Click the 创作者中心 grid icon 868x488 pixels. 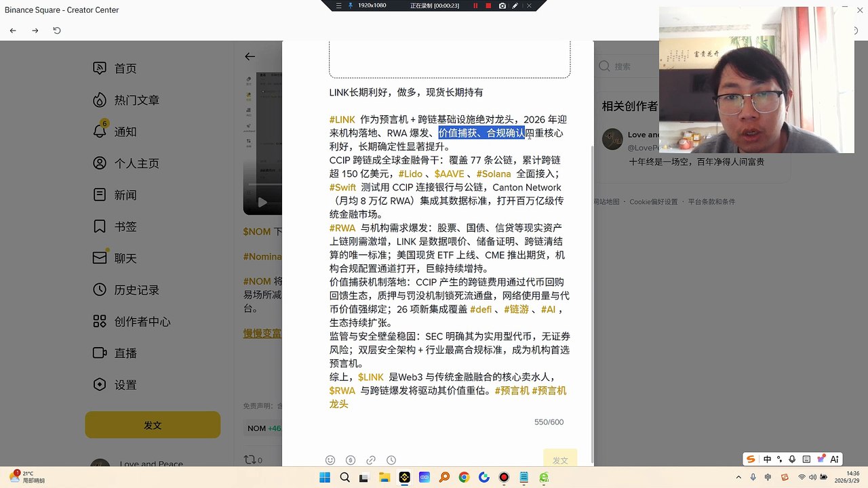pos(100,321)
